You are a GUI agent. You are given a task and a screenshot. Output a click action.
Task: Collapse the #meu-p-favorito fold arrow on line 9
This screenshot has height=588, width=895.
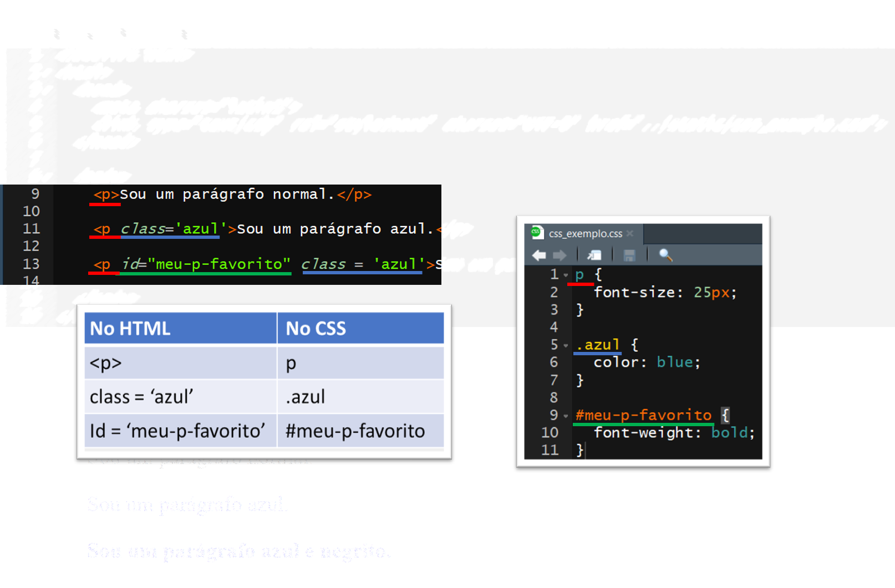point(565,415)
